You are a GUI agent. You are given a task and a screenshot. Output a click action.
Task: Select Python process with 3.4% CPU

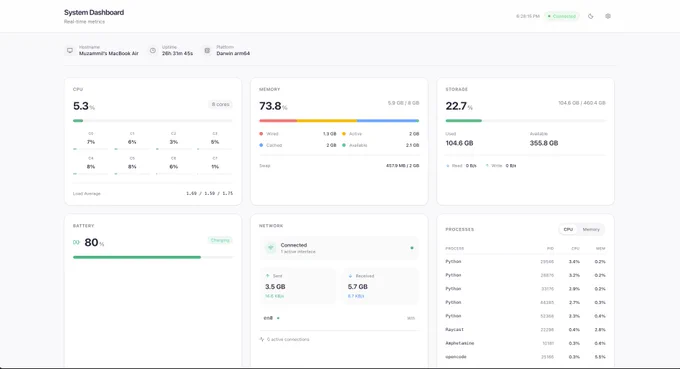(x=525, y=261)
